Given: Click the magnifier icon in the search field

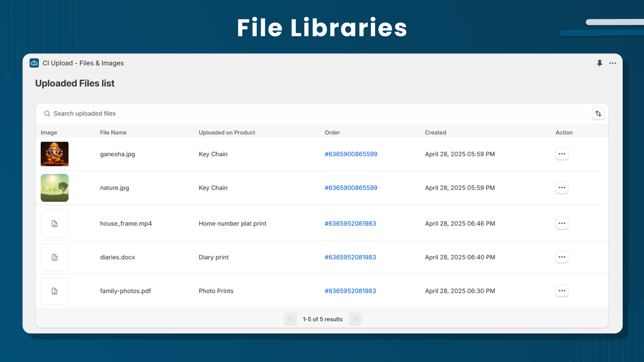Looking at the screenshot, I should tap(47, 113).
